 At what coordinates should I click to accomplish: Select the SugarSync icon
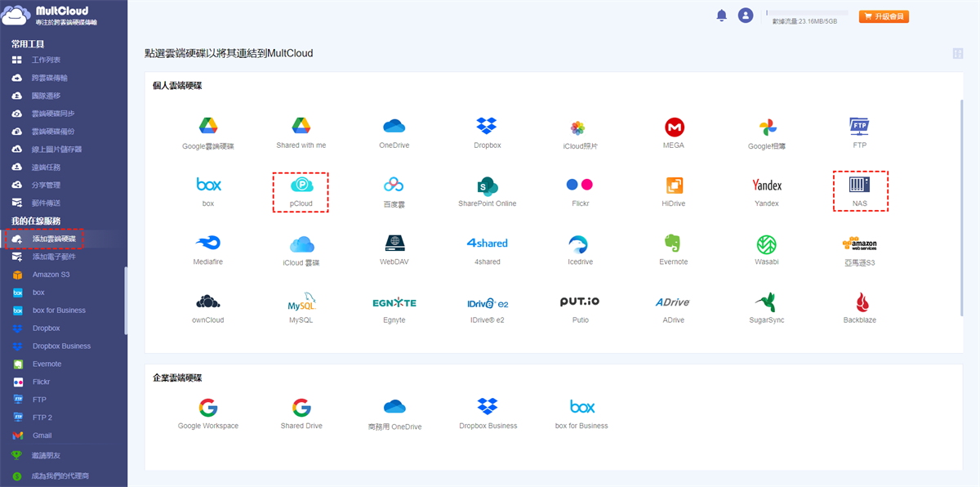(767, 302)
